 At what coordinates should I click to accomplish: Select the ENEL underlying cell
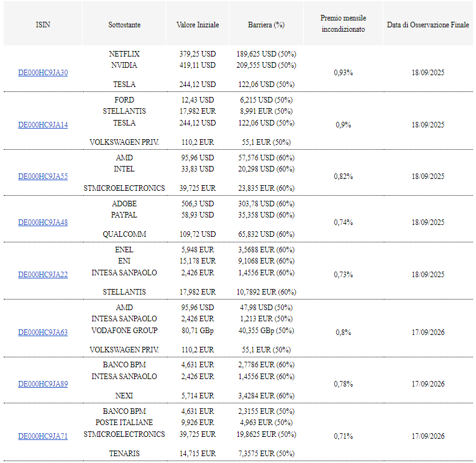coord(124,250)
